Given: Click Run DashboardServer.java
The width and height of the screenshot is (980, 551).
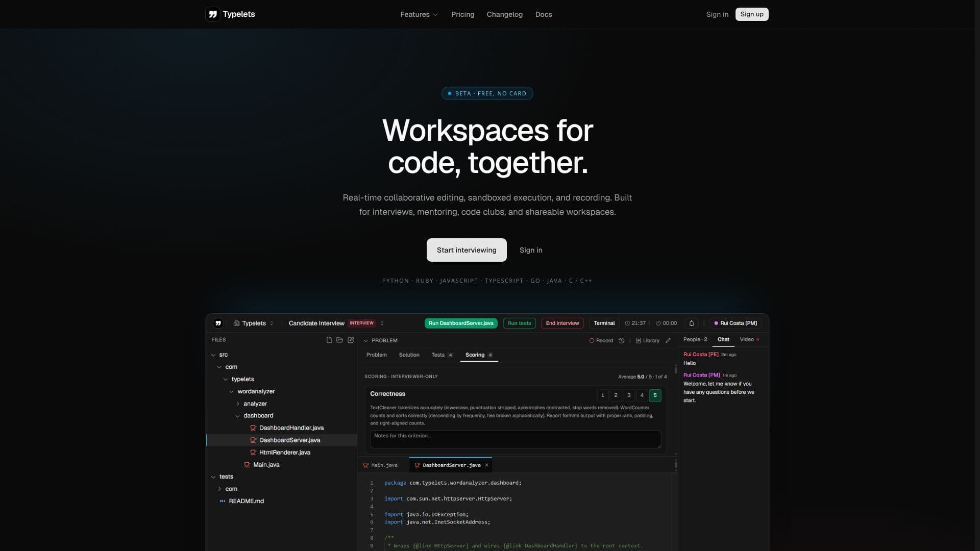Looking at the screenshot, I should coord(461,323).
